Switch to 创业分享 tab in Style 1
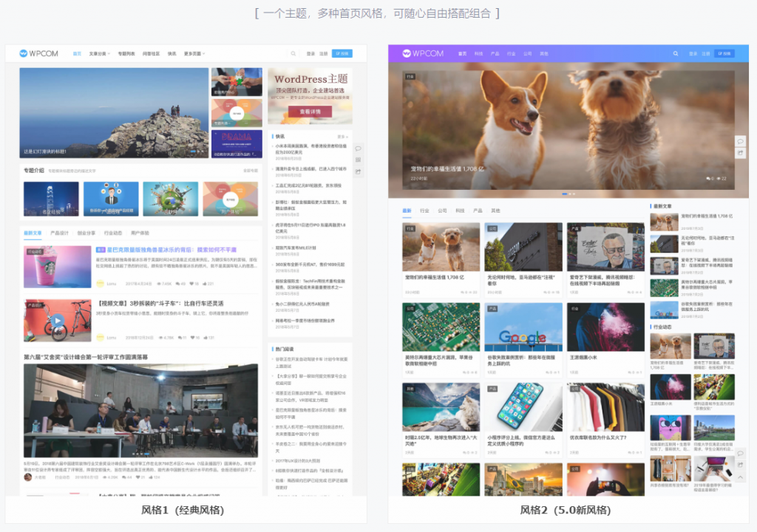 pyautogui.click(x=86, y=233)
